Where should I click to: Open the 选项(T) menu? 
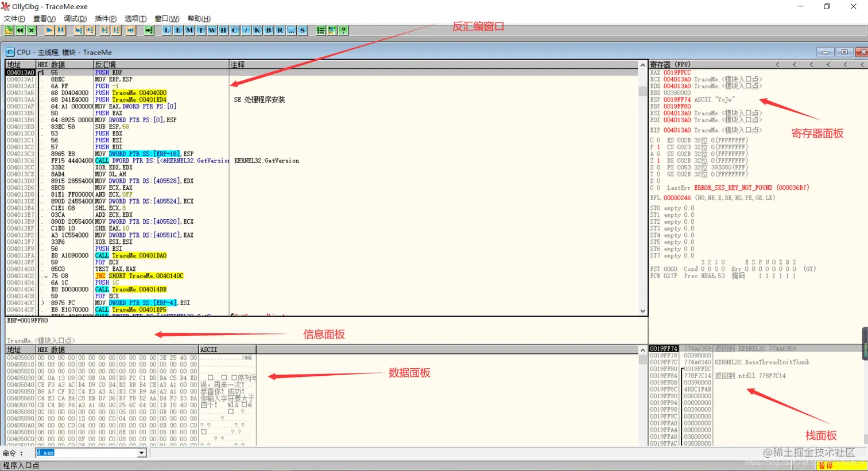point(135,18)
